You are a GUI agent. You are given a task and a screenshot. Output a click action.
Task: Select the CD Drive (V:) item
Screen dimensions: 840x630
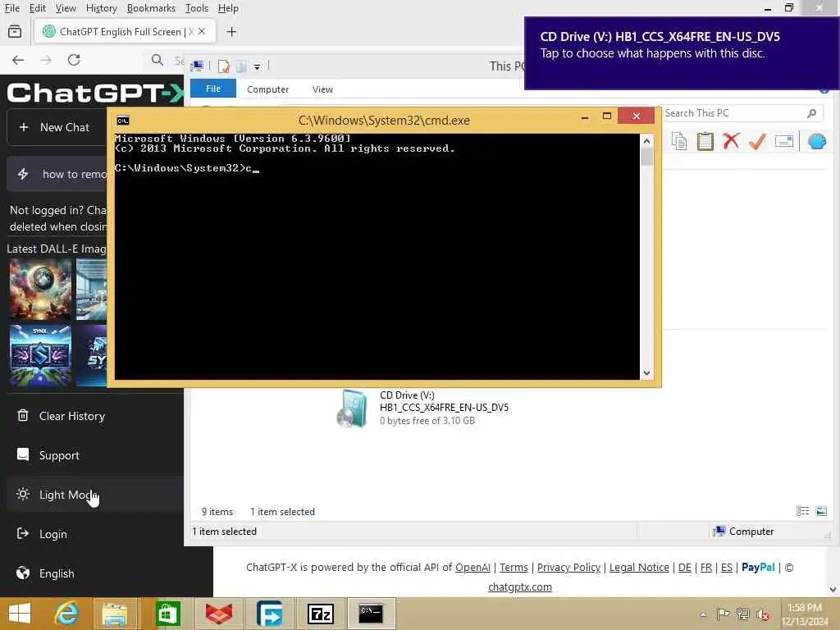(423, 409)
